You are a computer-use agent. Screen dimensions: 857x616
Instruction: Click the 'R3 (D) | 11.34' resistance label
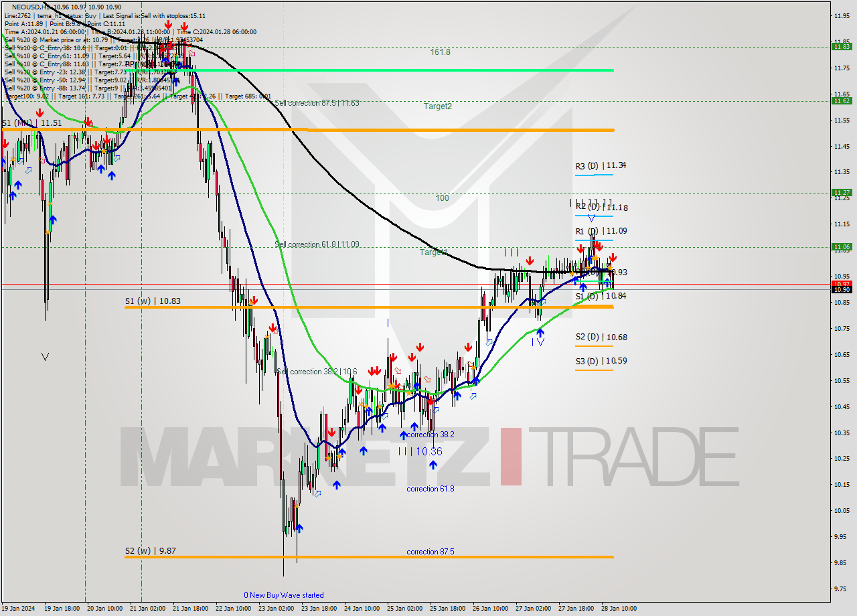tap(601, 166)
